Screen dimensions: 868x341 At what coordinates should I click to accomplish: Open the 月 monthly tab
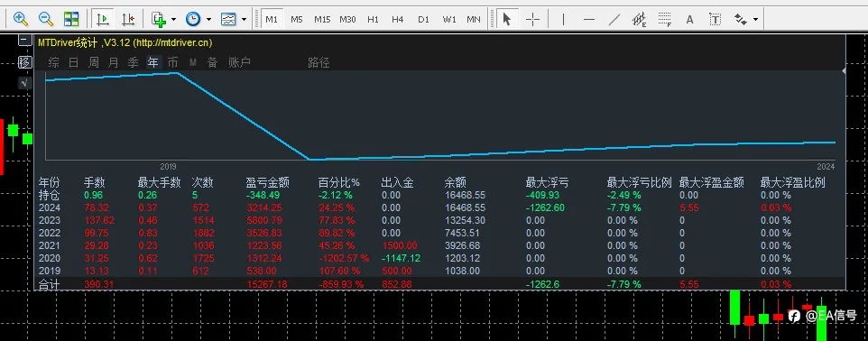pyautogui.click(x=113, y=62)
